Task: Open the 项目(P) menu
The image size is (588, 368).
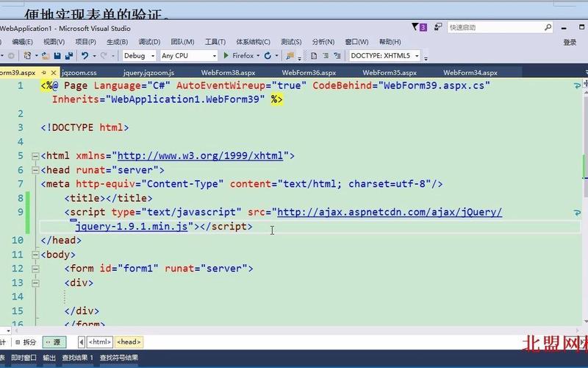Action: coord(85,42)
